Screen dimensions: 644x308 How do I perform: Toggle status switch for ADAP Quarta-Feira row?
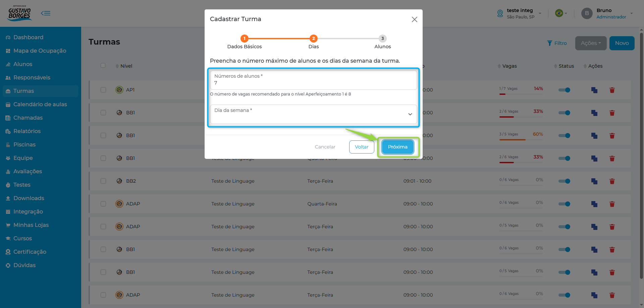pos(564,204)
